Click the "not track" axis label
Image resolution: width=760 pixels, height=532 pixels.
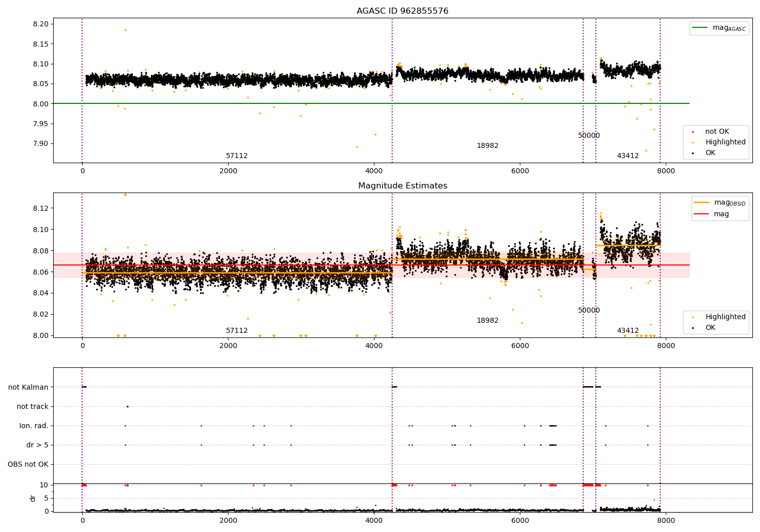click(32, 407)
